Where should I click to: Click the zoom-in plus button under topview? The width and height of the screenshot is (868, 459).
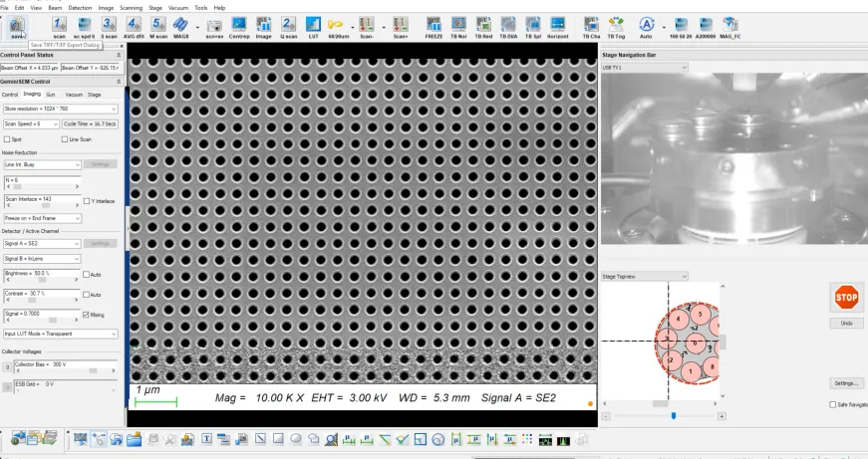(x=722, y=416)
